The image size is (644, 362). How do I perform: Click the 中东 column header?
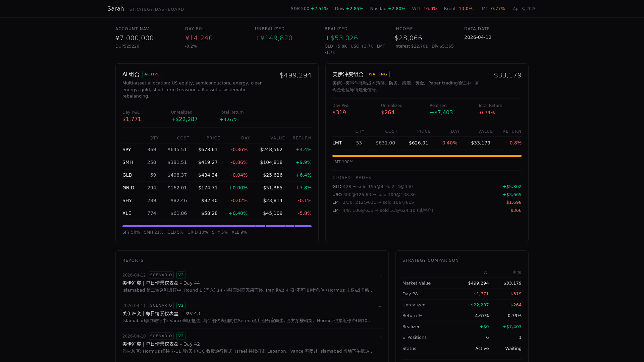pyautogui.click(x=517, y=273)
